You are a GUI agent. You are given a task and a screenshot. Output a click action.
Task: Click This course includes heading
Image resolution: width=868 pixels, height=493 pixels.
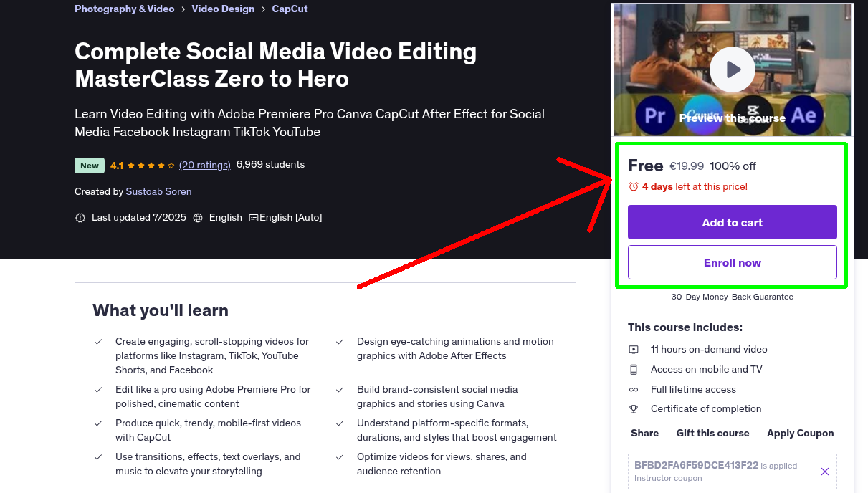click(x=685, y=327)
